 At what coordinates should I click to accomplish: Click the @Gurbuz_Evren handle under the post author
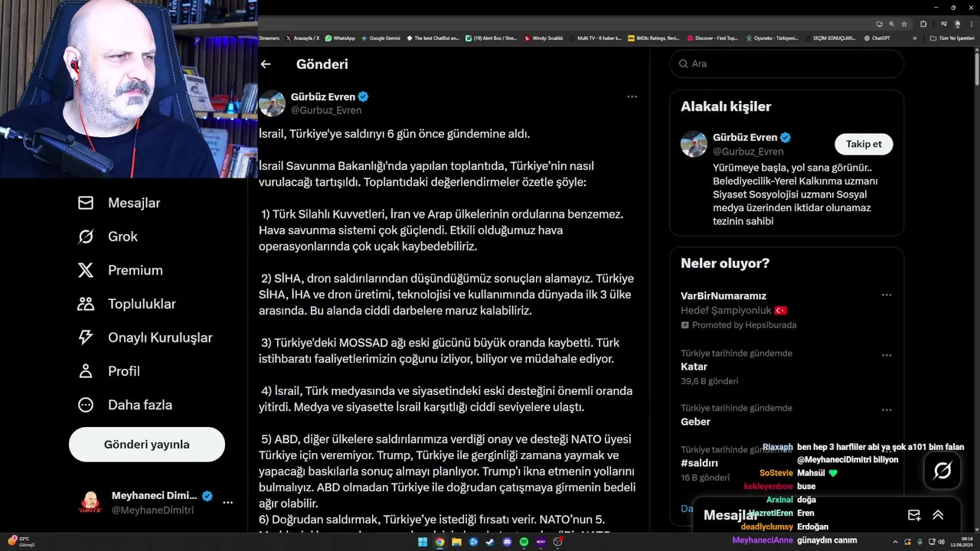coord(326,110)
